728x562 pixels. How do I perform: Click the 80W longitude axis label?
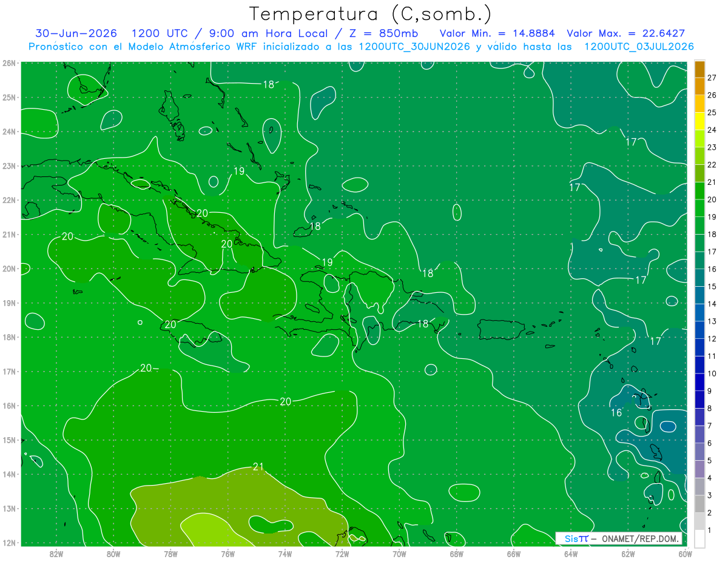(113, 554)
